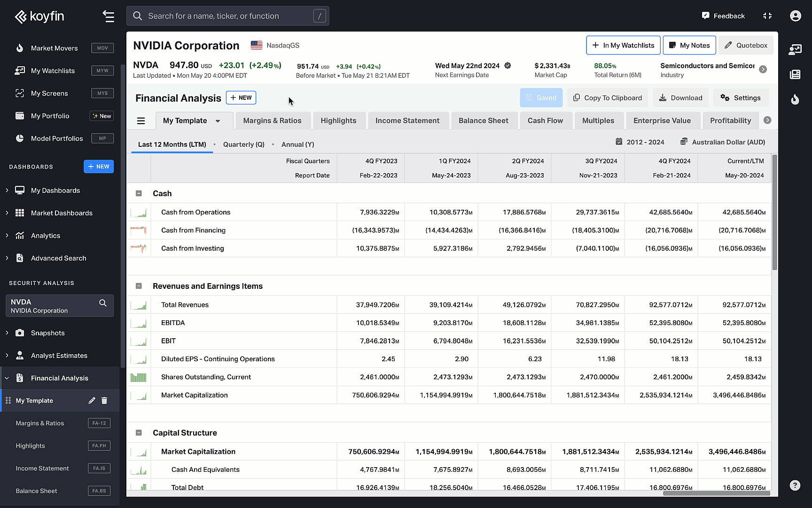Open the user profile avatar menu
812x508 pixels.
(796, 16)
